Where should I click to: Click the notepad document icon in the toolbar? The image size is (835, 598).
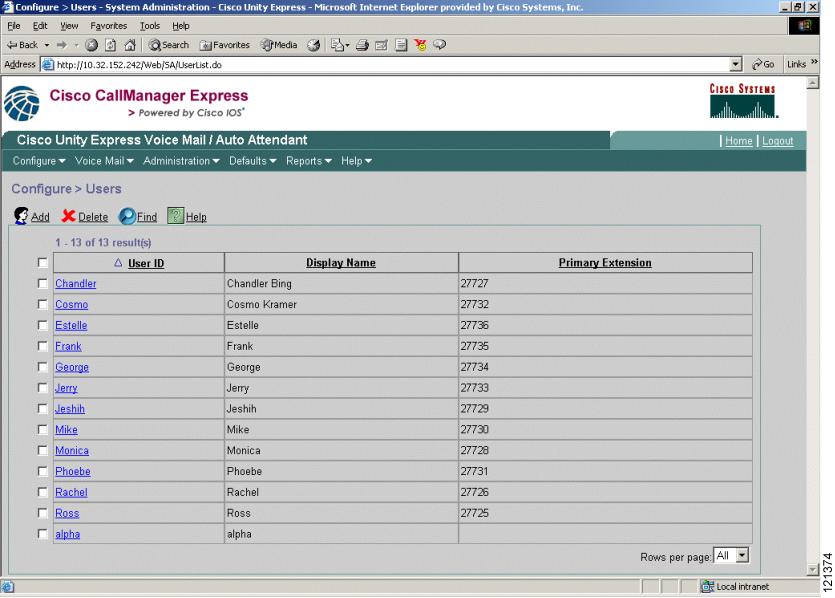pos(401,45)
